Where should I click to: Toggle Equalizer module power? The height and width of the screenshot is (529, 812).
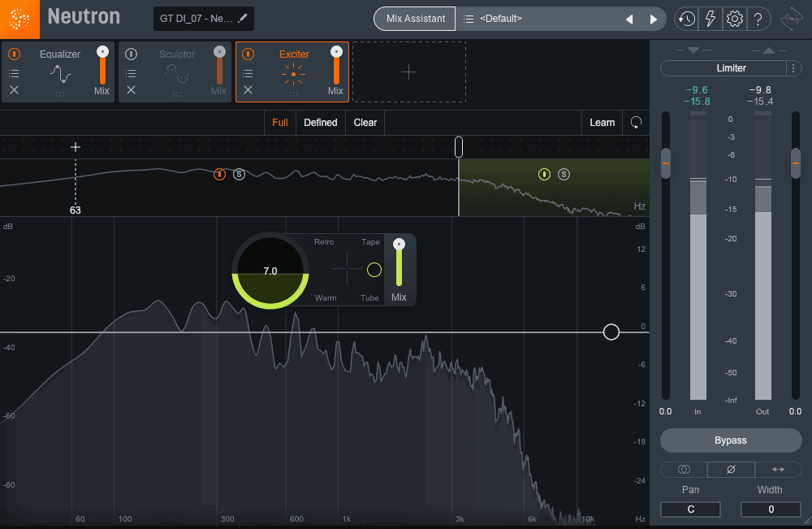tap(15, 54)
